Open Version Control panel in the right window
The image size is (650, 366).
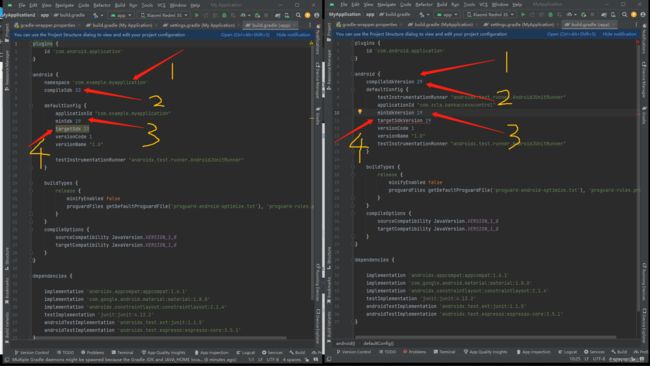(x=354, y=351)
